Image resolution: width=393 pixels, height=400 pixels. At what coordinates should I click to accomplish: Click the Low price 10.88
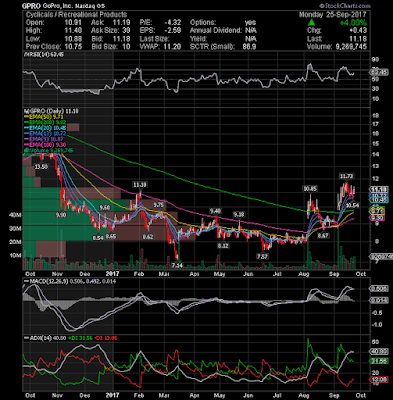[73, 39]
